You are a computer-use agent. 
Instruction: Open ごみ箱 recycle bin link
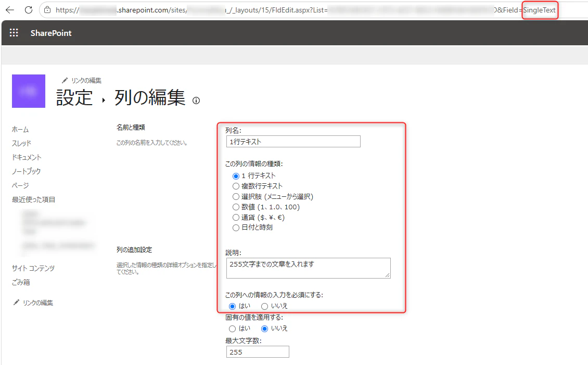tap(21, 283)
